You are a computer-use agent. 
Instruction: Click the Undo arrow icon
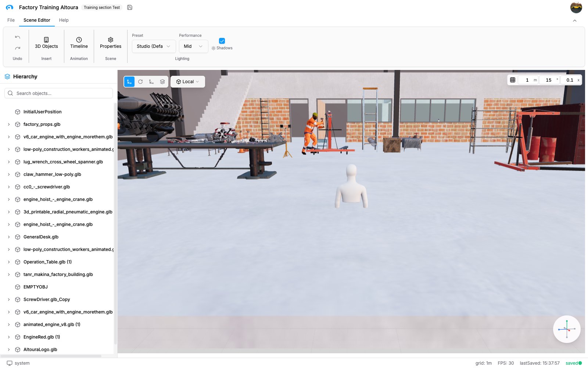tap(18, 37)
